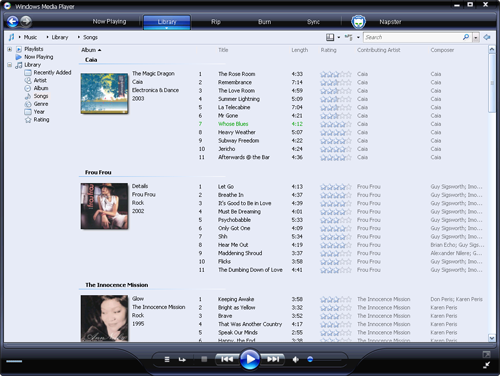Screen dimensions: 500x376
Task: Sort by Contributing Artist column header
Action: (378, 50)
